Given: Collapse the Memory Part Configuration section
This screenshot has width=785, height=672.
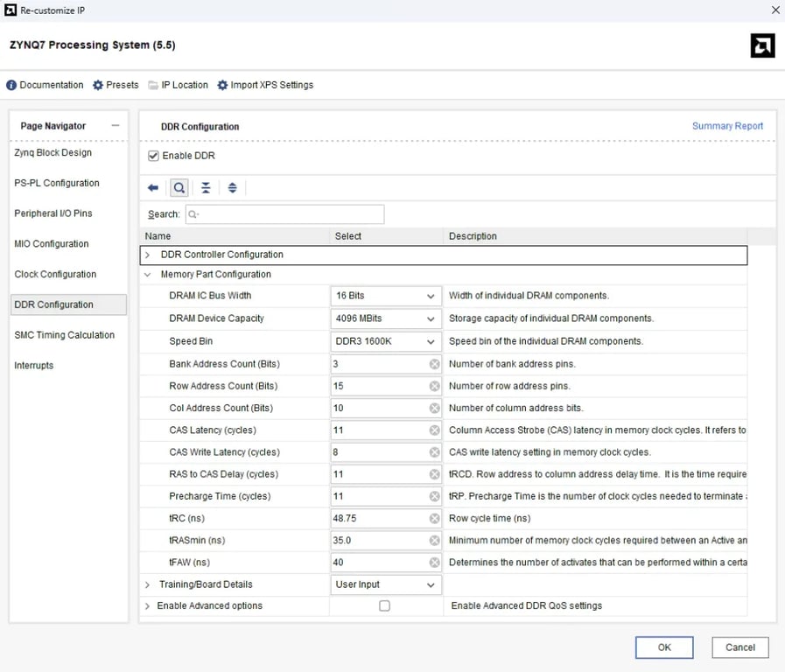Looking at the screenshot, I should 148,275.
